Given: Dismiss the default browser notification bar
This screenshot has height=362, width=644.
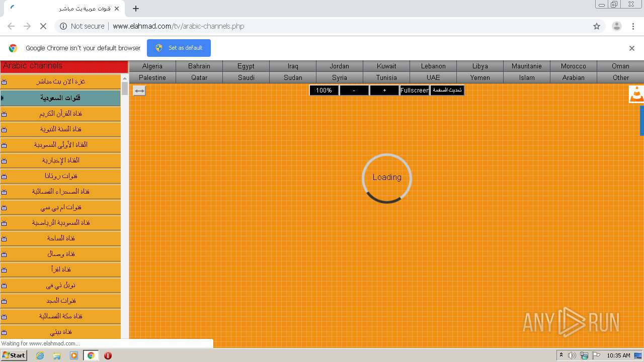Looking at the screenshot, I should (632, 48).
